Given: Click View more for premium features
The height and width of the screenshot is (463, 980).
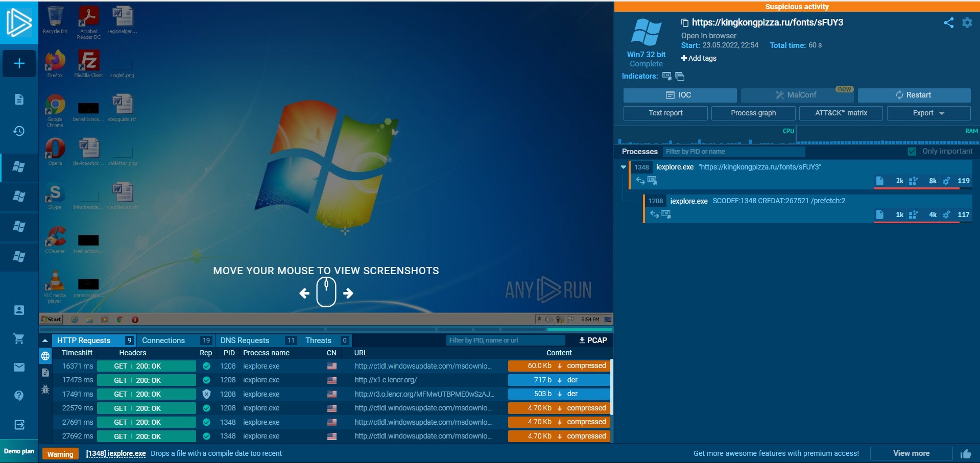Looking at the screenshot, I should [911, 453].
